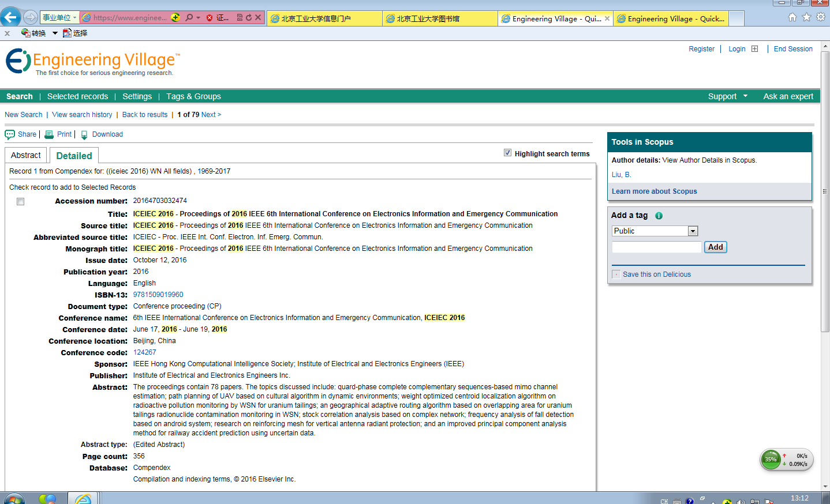Click the Download icon
This screenshot has width=830, height=504.
point(84,135)
